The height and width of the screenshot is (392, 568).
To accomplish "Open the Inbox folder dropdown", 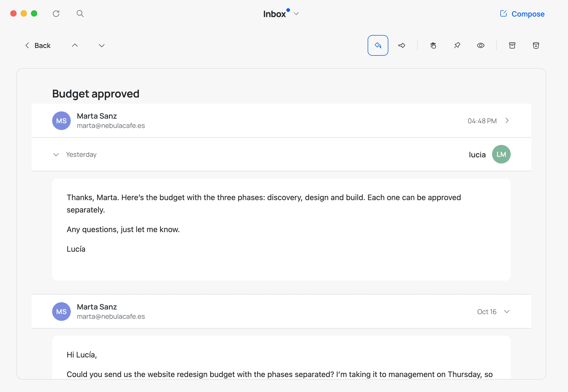I will click(281, 14).
